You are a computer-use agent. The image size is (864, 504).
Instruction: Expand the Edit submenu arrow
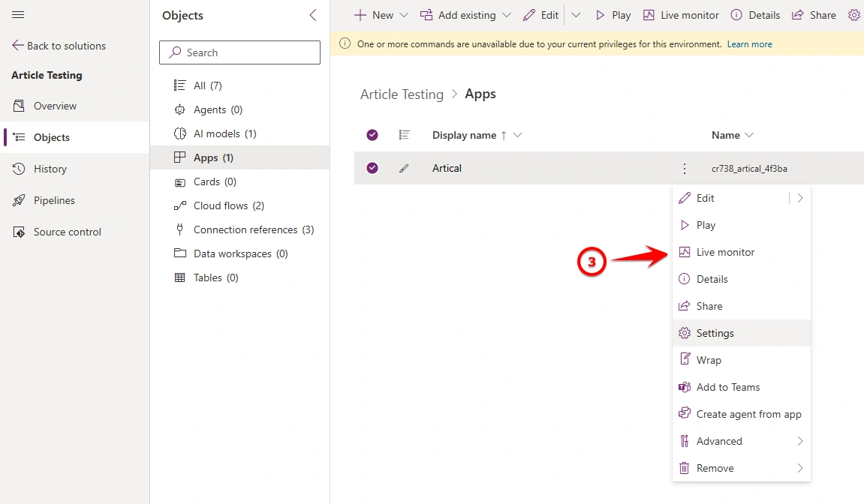pyautogui.click(x=800, y=198)
